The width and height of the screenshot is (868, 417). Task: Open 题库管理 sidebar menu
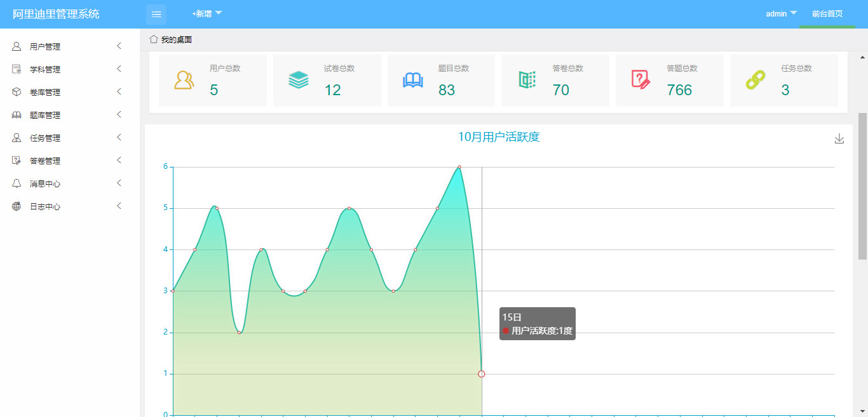[x=70, y=115]
